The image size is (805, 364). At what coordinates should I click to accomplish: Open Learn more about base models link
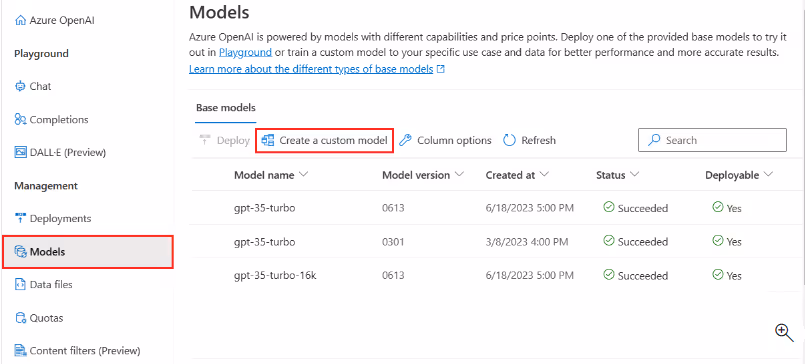311,69
